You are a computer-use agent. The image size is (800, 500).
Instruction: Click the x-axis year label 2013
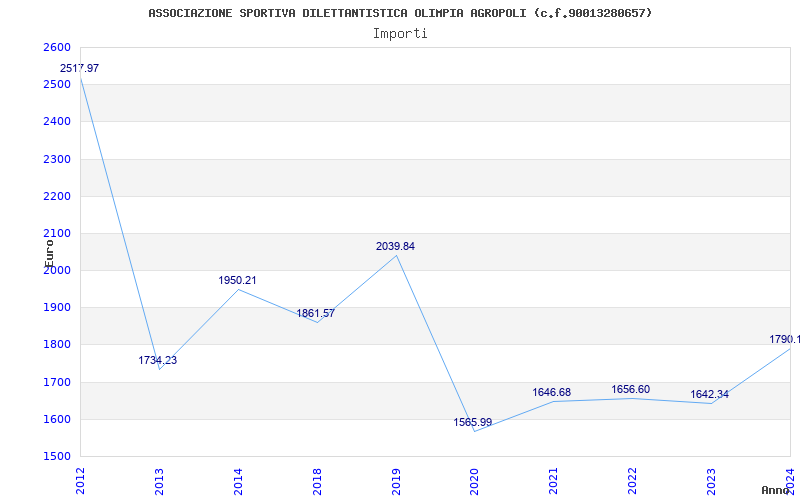(x=159, y=481)
